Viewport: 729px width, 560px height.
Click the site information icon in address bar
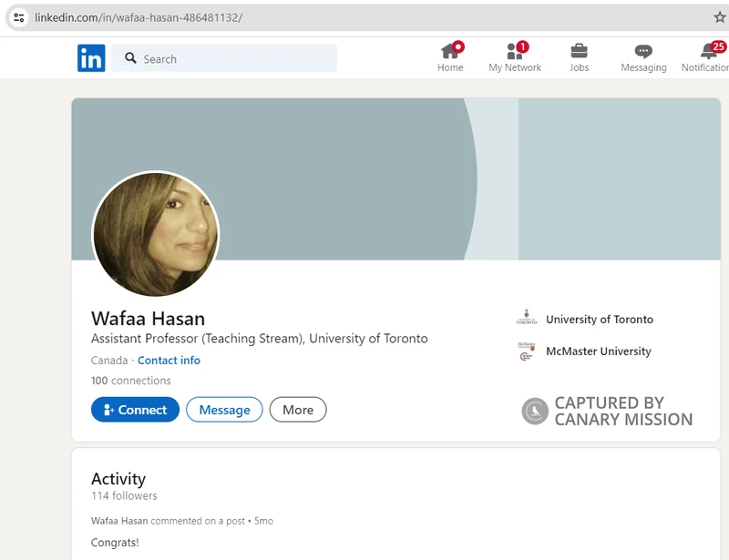tap(19, 17)
